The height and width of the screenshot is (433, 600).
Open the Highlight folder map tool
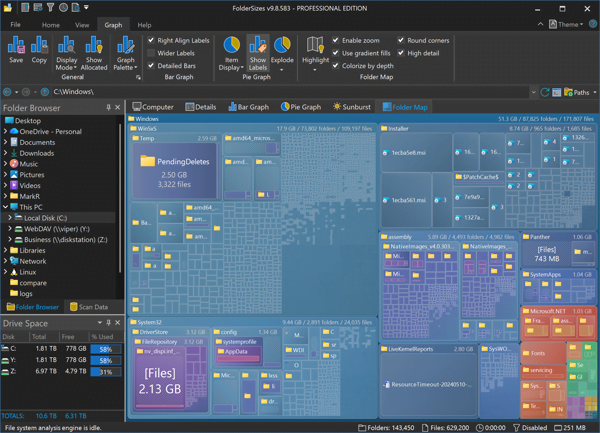pyautogui.click(x=315, y=53)
